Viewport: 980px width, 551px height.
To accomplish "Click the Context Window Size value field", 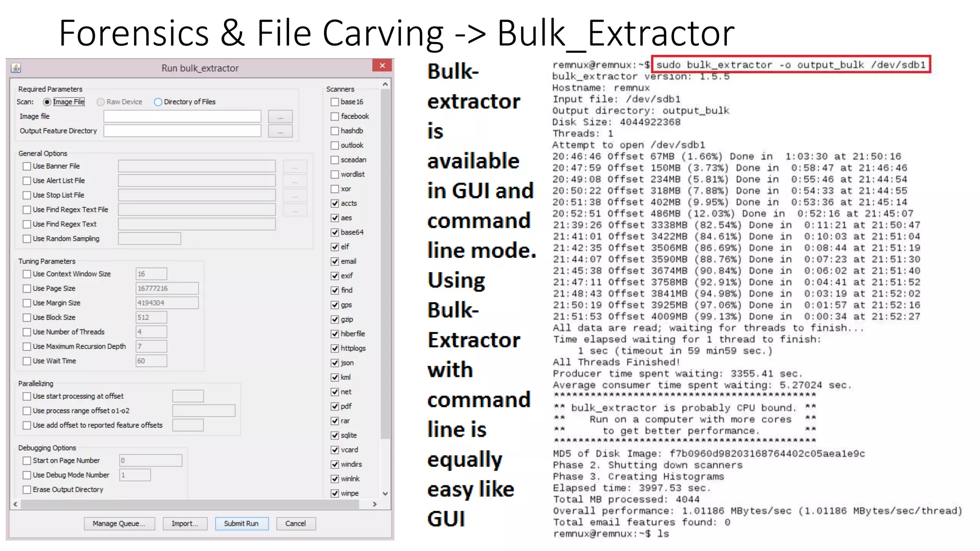I will pyautogui.click(x=151, y=274).
